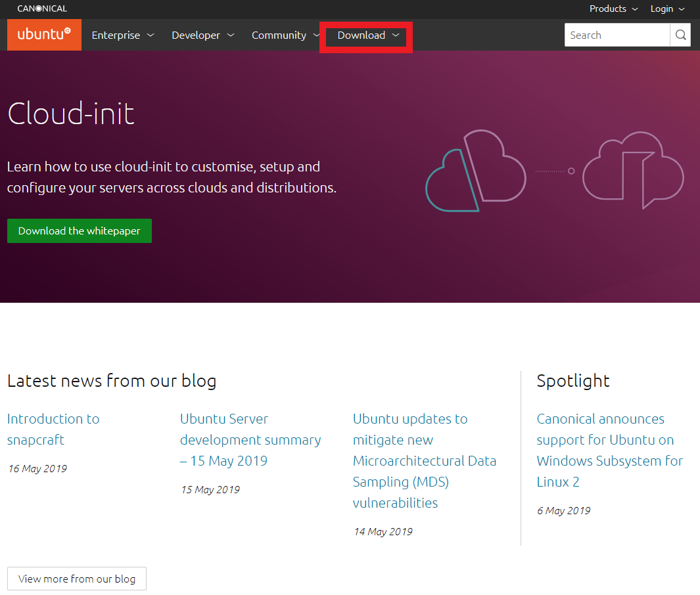Click 'Latest news from our blog' heading
Screen dimensions: 700x595
[112, 381]
